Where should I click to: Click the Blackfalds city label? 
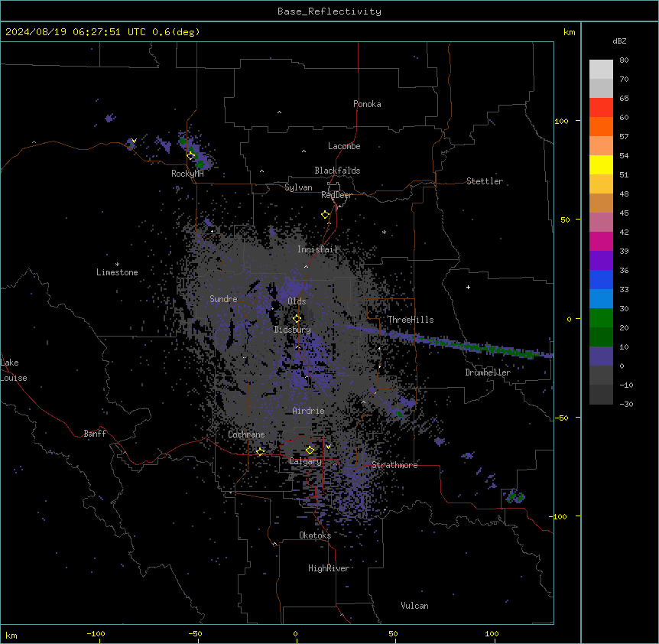337,171
